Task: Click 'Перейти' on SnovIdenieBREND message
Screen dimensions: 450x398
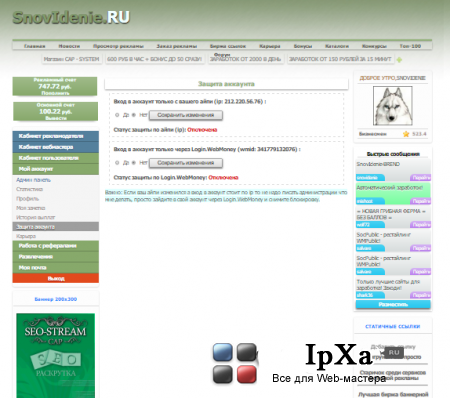Action: [x=421, y=178]
